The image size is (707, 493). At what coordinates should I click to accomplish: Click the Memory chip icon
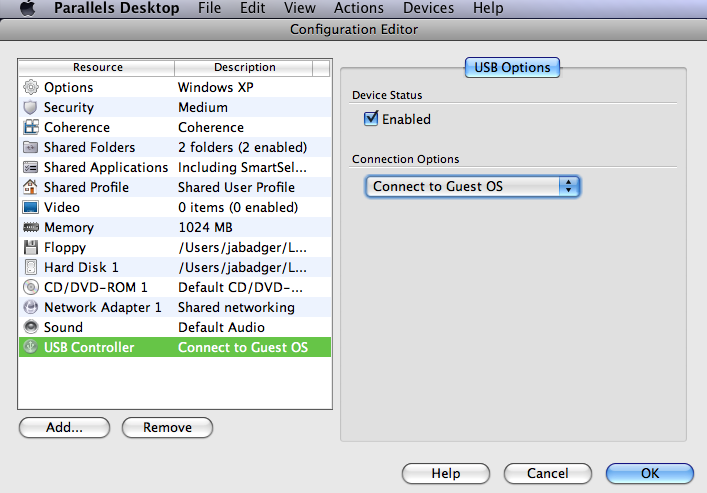tap(31, 227)
